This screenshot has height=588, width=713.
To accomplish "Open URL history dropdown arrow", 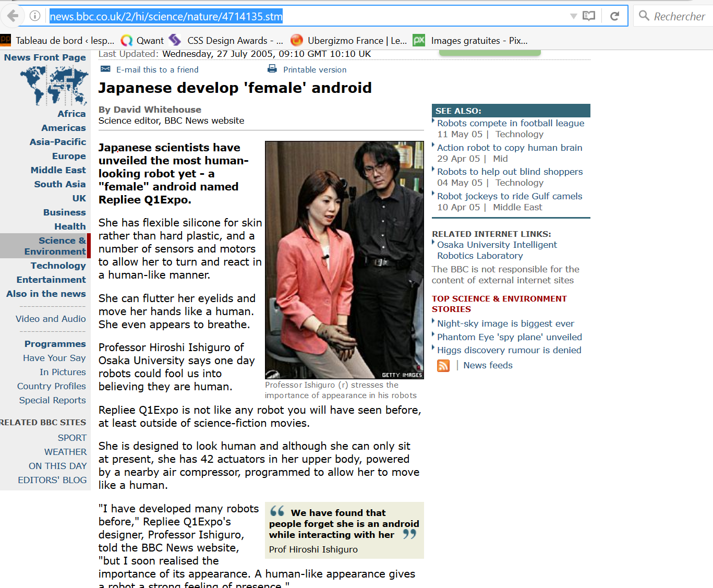I will 573,16.
